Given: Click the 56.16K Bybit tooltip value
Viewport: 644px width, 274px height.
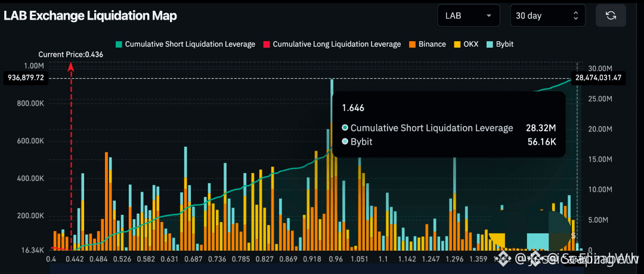Looking at the screenshot, I should 541,142.
